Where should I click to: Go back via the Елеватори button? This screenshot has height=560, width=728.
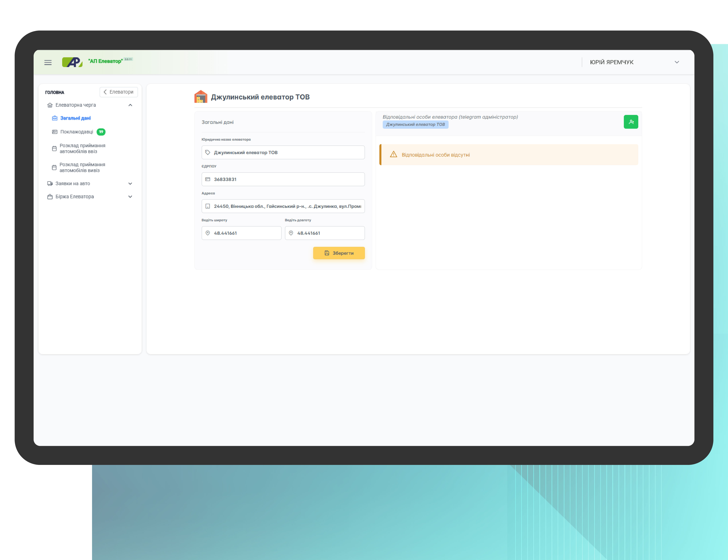(119, 92)
